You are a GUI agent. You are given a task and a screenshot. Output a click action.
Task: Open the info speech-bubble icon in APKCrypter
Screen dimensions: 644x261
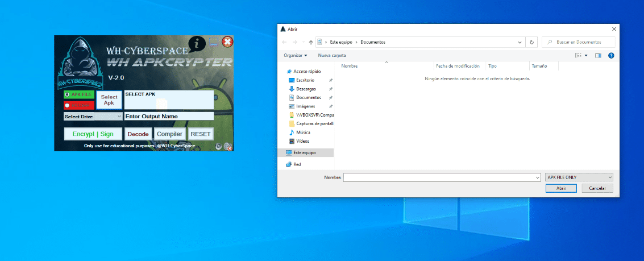197,44
